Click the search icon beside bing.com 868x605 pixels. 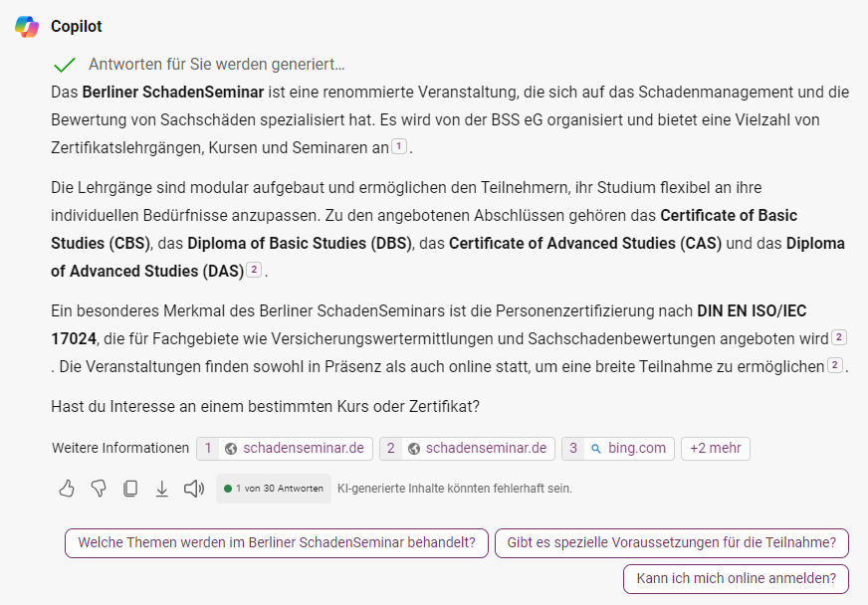tap(596, 449)
